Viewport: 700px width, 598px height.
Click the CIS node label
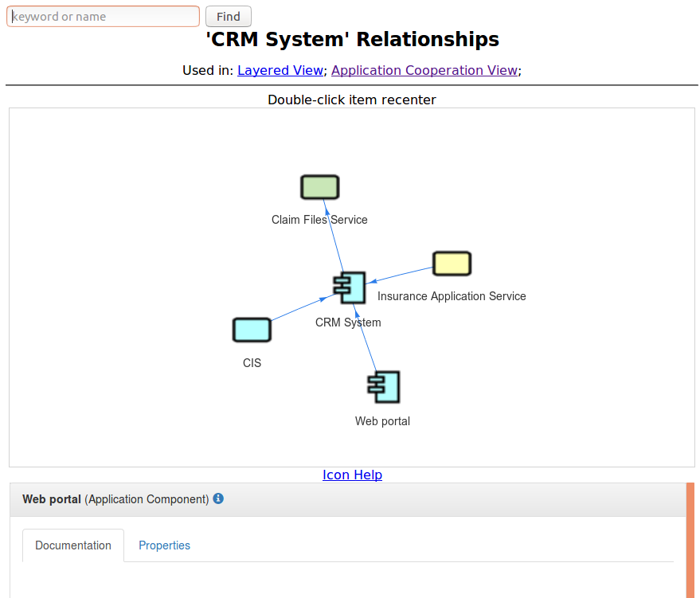tap(252, 363)
